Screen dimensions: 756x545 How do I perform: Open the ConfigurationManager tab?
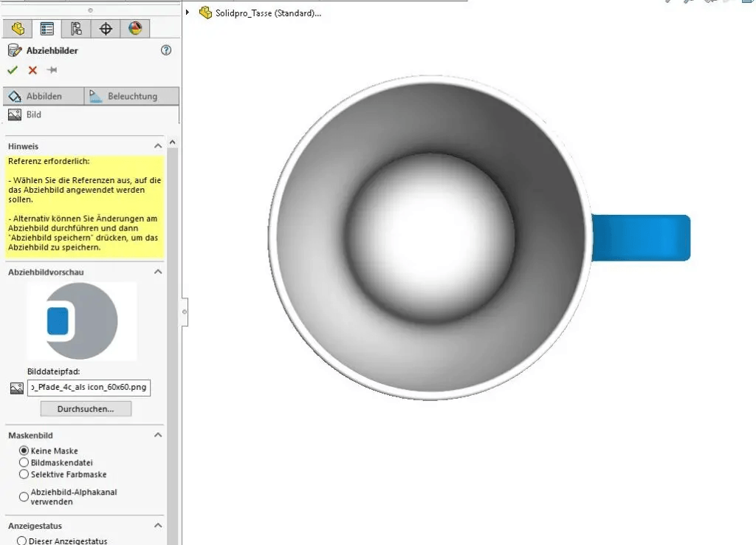click(76, 29)
